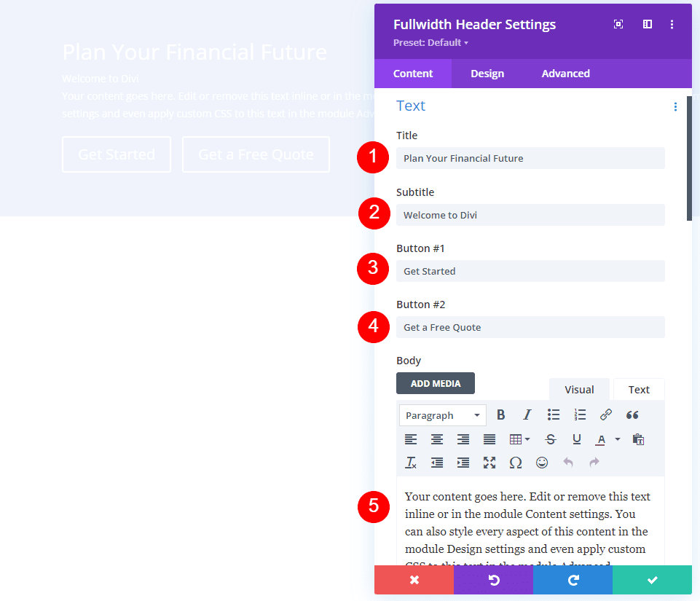
Task: Select the Title input field
Action: click(x=530, y=158)
